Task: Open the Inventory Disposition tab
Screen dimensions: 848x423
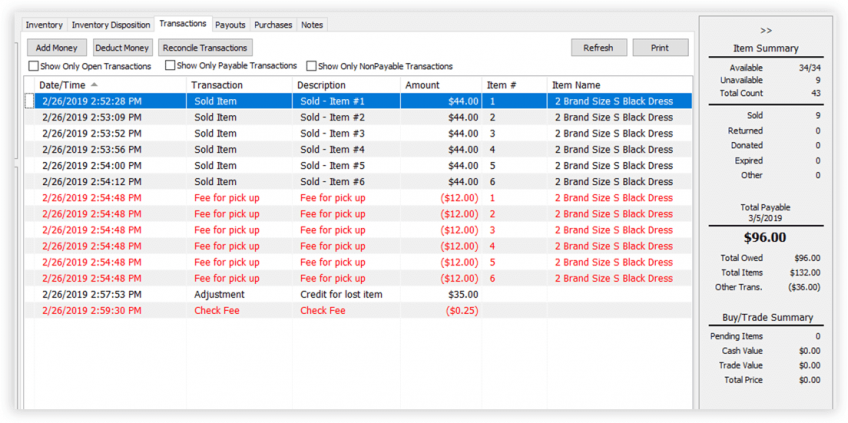Action: [111, 25]
